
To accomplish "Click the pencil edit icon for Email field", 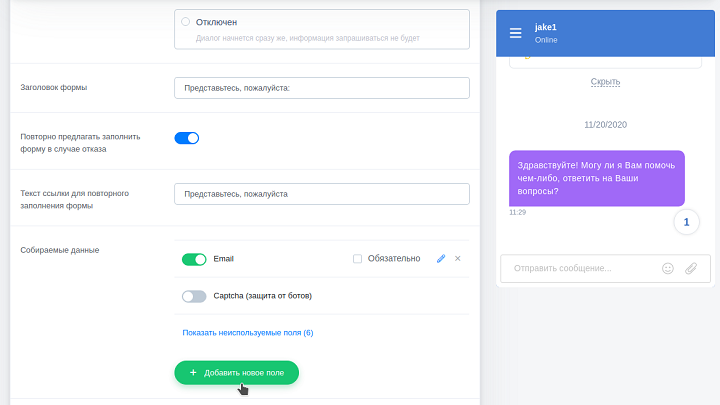I will 441,259.
